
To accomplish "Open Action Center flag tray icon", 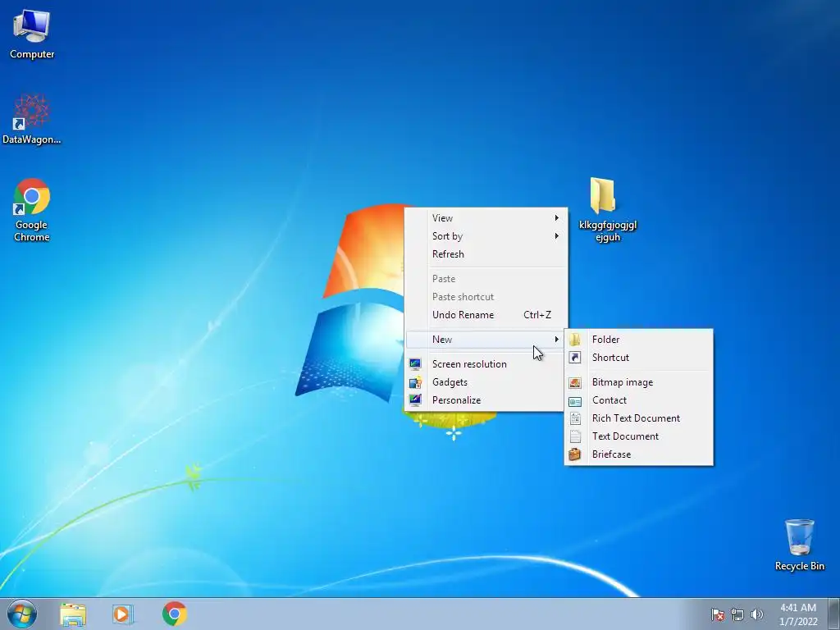I will click(x=718, y=614).
